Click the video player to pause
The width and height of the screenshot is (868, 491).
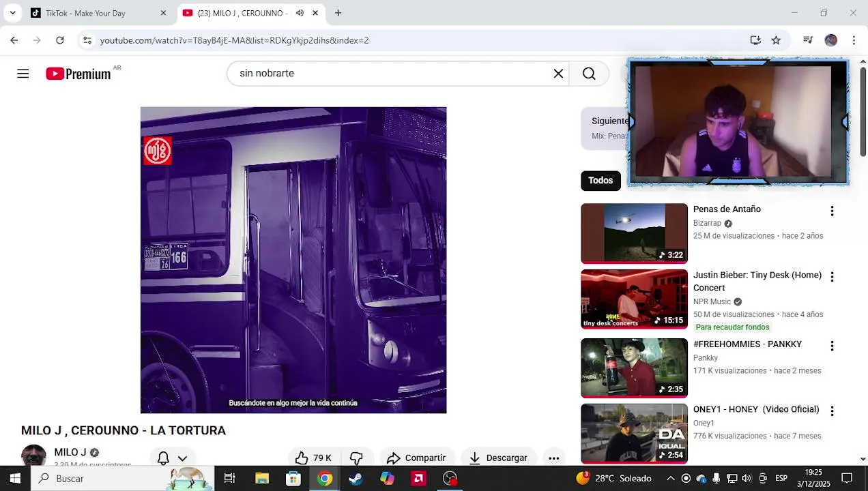(293, 260)
